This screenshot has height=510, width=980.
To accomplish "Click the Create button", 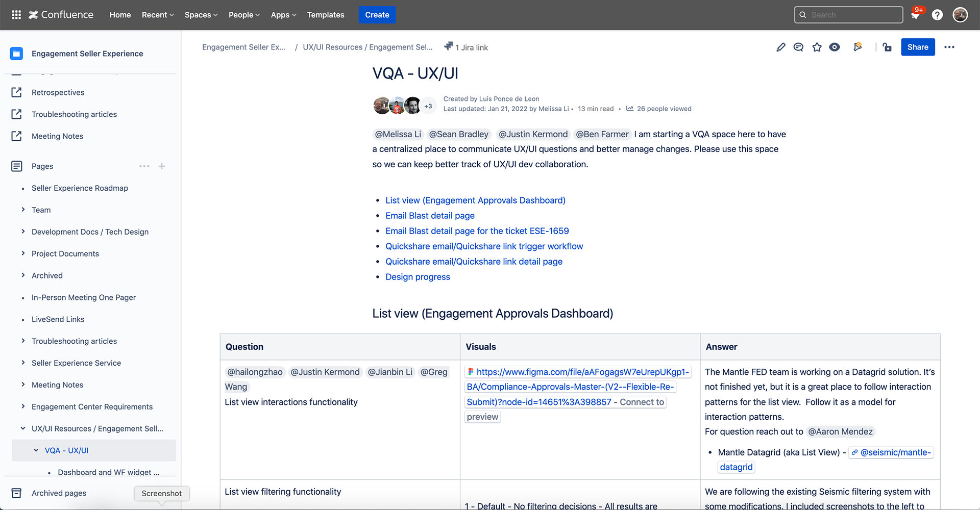I will (377, 15).
